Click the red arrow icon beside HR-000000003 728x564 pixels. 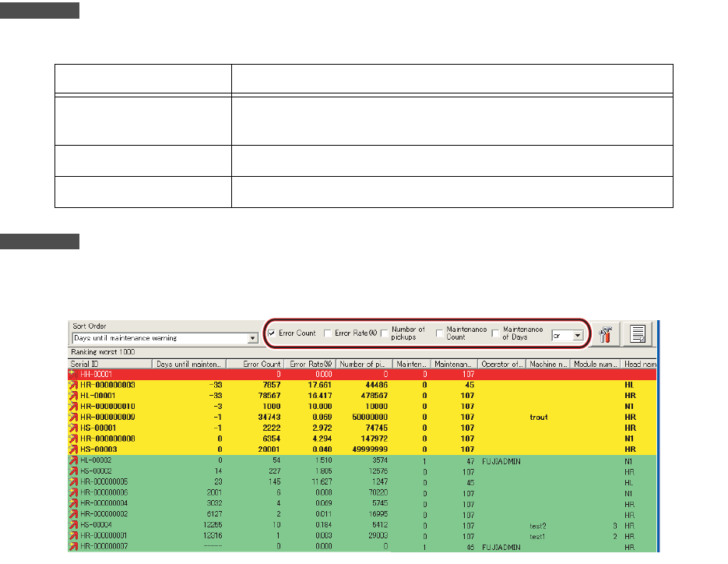(x=75, y=385)
